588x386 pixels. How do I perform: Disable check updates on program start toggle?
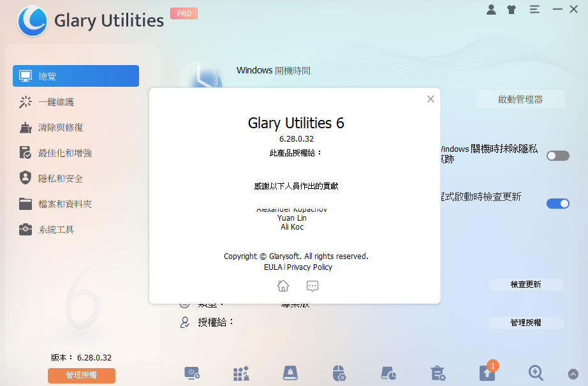[x=557, y=204]
